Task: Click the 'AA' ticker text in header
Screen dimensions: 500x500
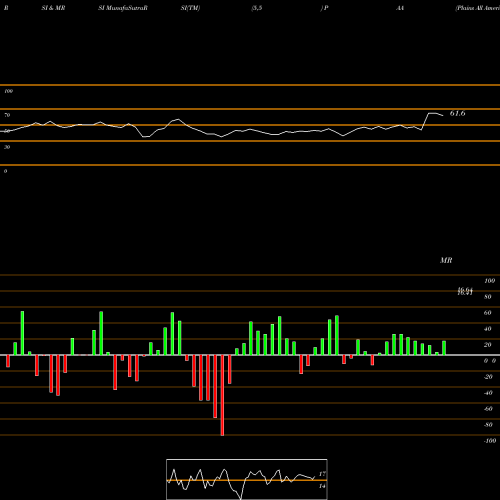Action: click(400, 8)
